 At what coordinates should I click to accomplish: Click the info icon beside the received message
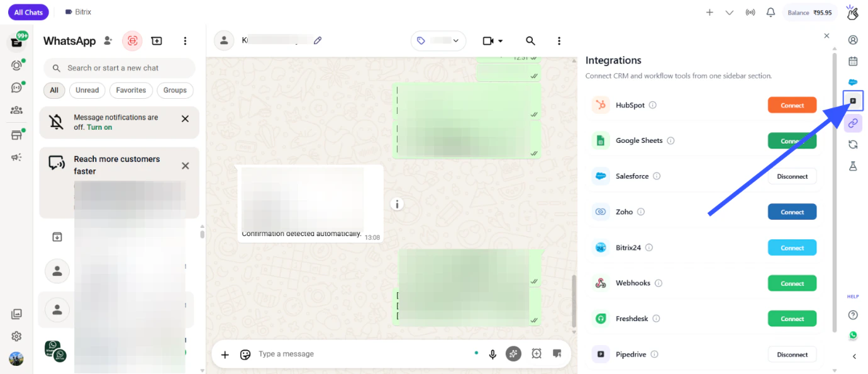click(397, 204)
